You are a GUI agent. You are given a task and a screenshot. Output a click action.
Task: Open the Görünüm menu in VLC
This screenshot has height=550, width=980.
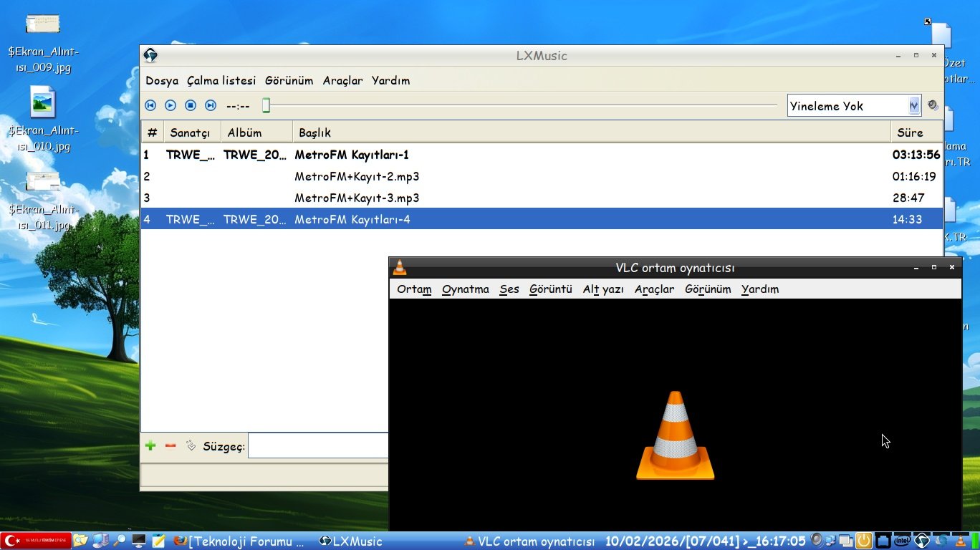708,289
